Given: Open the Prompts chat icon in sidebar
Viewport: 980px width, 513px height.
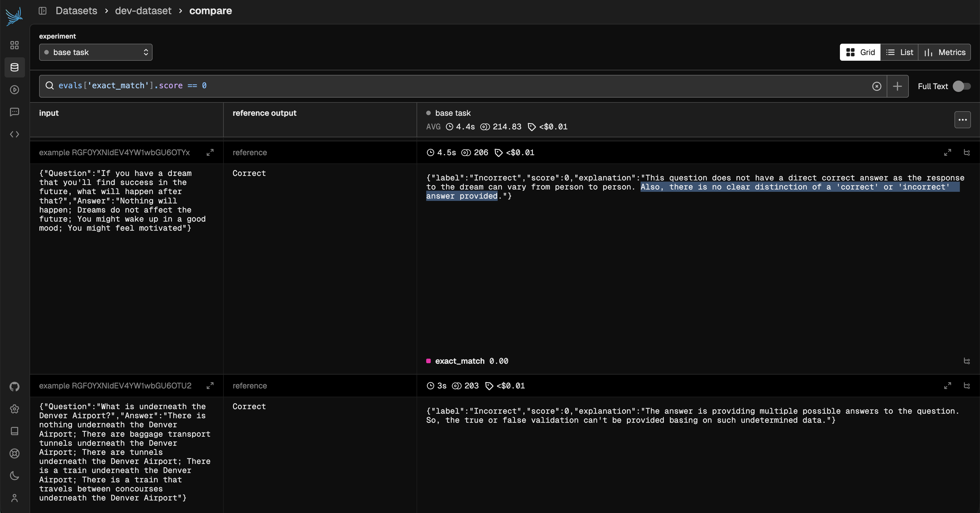Looking at the screenshot, I should 14,112.
